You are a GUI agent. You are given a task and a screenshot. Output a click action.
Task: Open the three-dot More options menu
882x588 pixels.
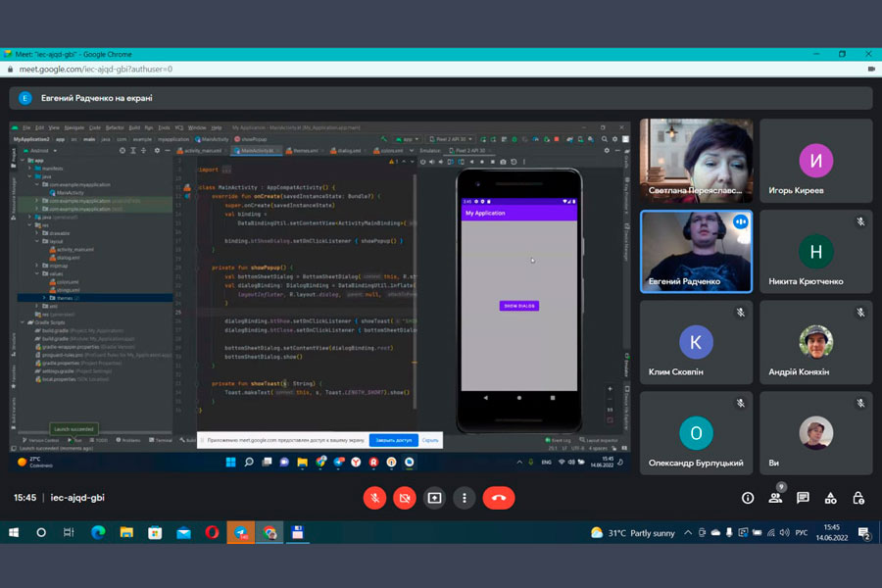465,498
